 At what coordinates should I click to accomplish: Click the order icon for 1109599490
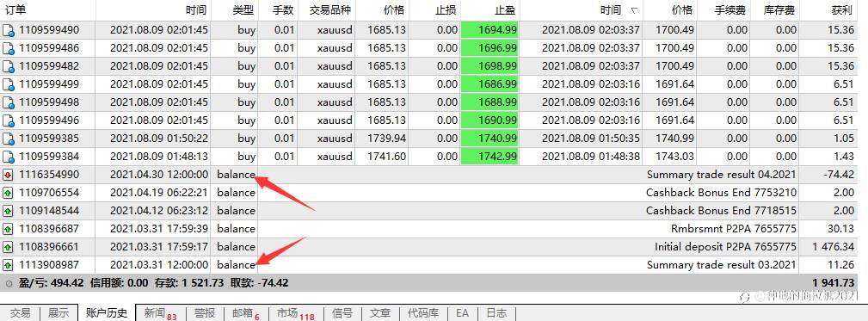[9, 30]
